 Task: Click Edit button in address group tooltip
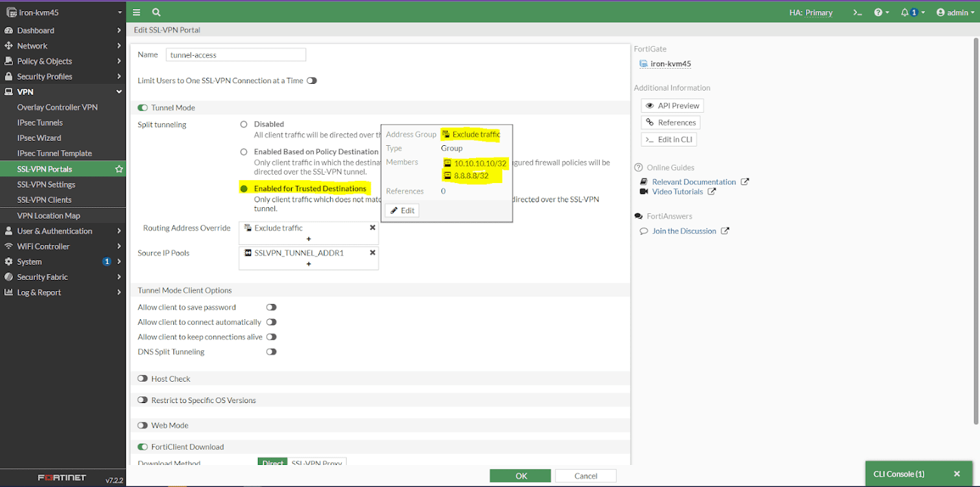402,210
